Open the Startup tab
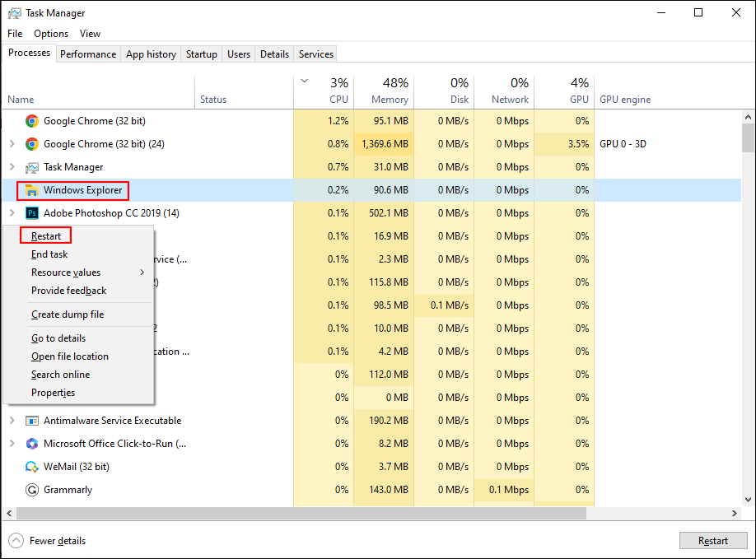756x559 pixels. coord(201,54)
